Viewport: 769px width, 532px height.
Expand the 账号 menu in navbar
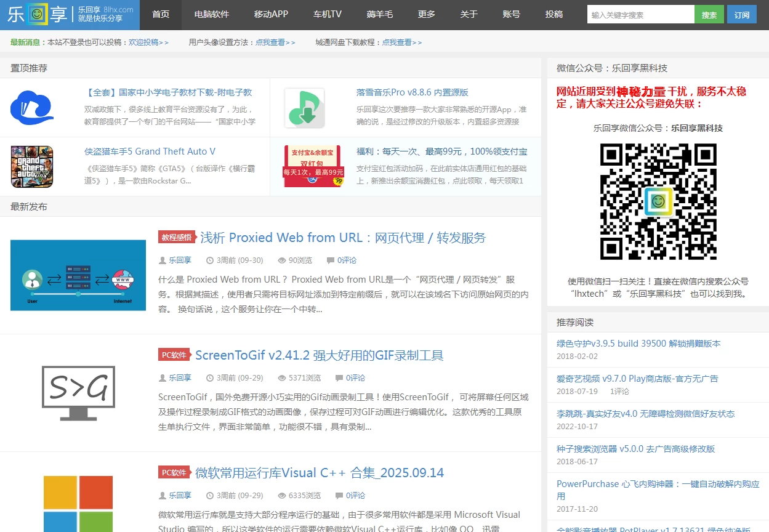(x=511, y=15)
